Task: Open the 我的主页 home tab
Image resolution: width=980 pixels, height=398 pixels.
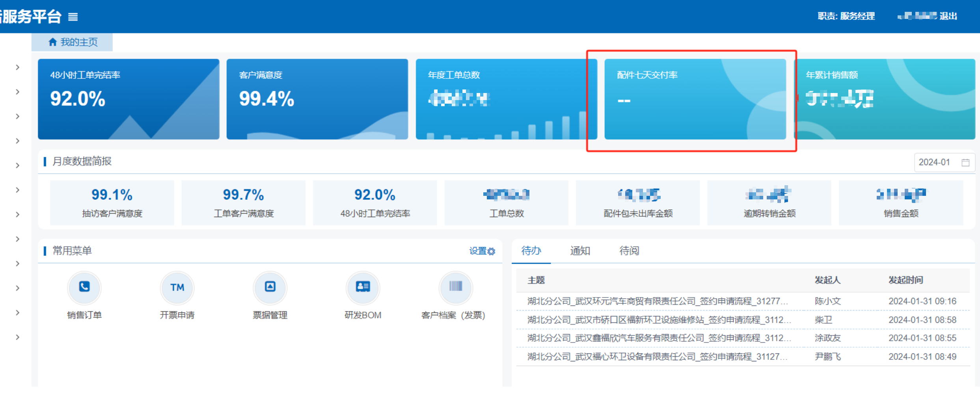Action: [72, 42]
